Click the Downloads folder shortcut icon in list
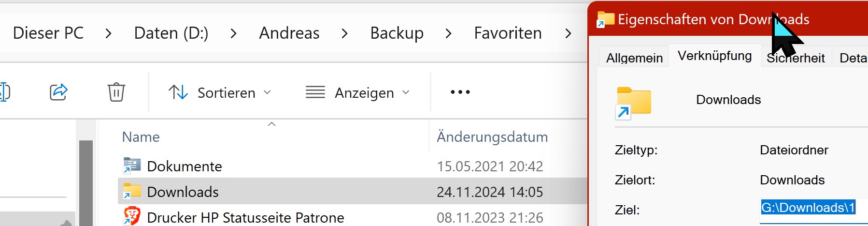This screenshot has width=868, height=226. tap(132, 191)
